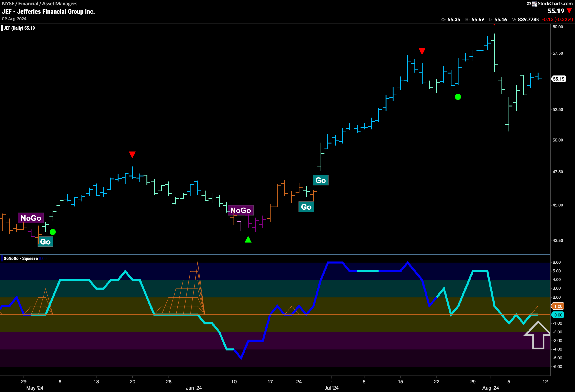Screen dimensions: 575x392
Task: Click the JEF (Daily) 55.19 legend label
Action: pyautogui.click(x=19, y=28)
